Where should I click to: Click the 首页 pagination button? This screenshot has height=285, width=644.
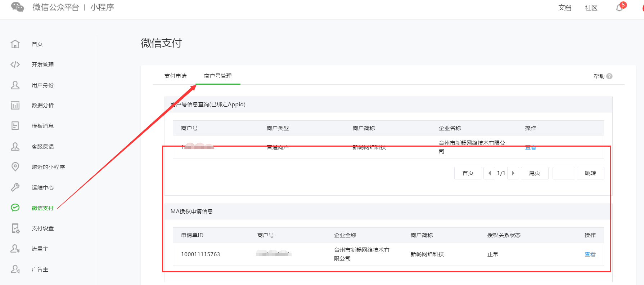point(468,173)
